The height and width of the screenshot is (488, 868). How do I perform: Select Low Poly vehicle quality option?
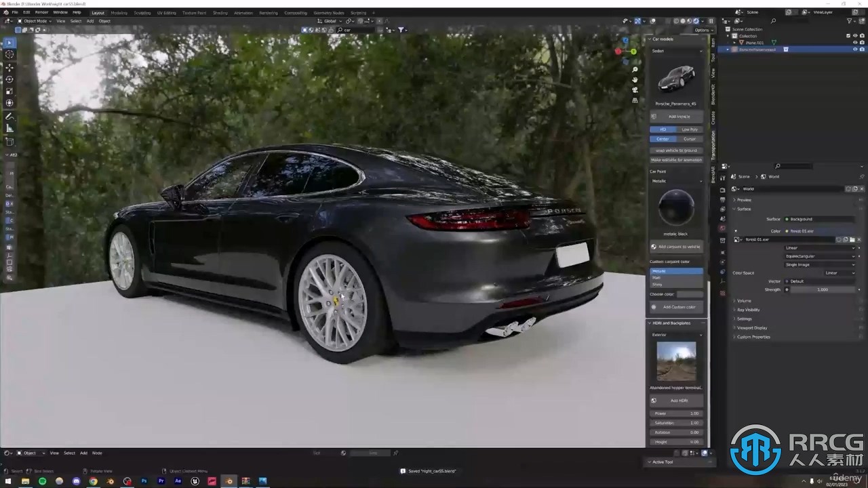(x=690, y=129)
